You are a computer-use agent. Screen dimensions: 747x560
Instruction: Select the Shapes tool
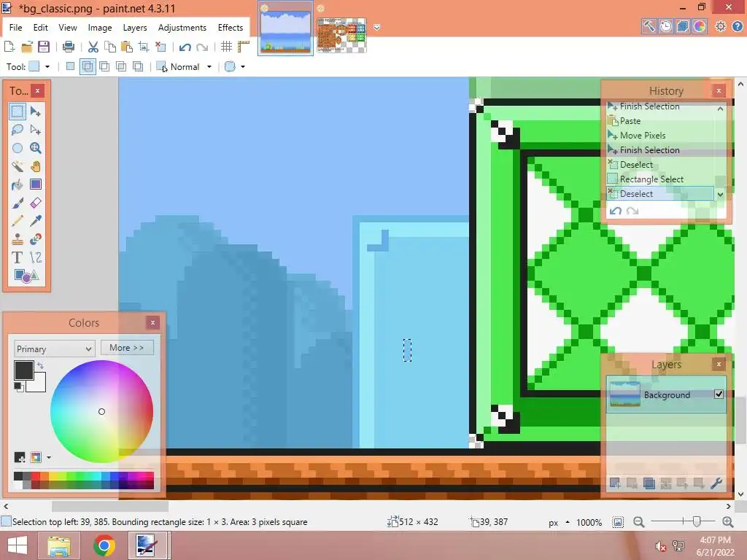pyautogui.click(x=26, y=276)
